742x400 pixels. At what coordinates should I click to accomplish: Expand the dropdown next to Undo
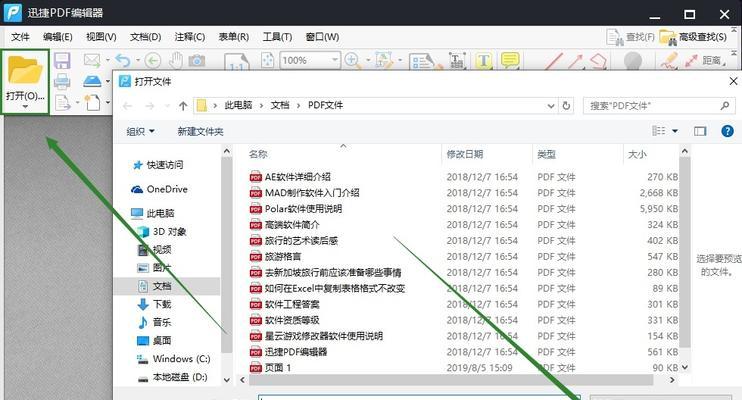(x=138, y=60)
